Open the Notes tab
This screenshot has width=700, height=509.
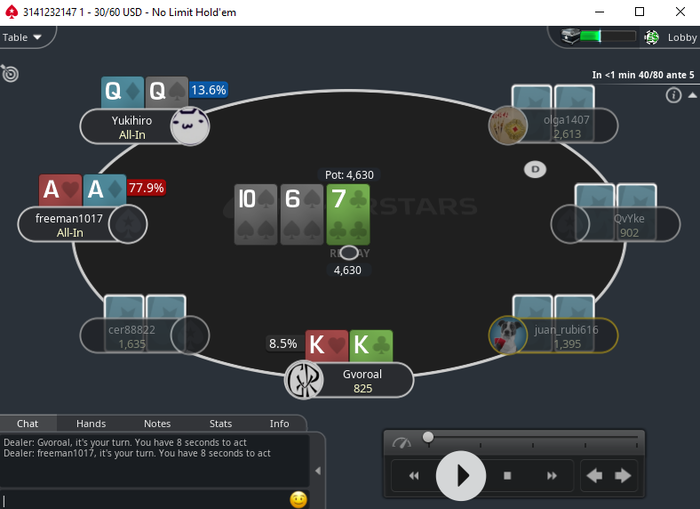(x=157, y=424)
